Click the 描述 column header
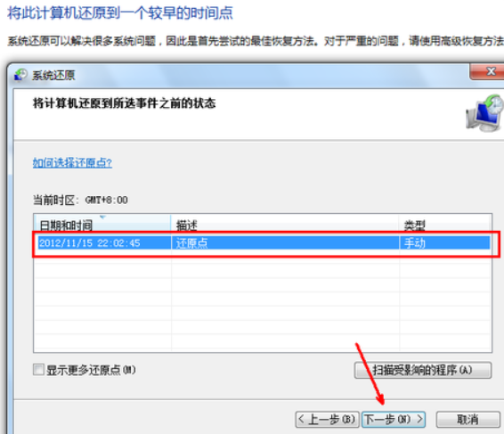 coord(285,224)
